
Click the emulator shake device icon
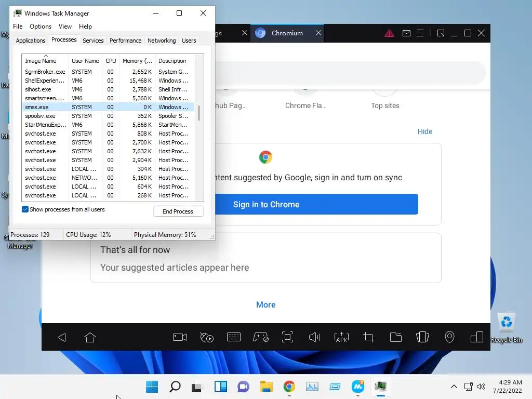point(422,337)
